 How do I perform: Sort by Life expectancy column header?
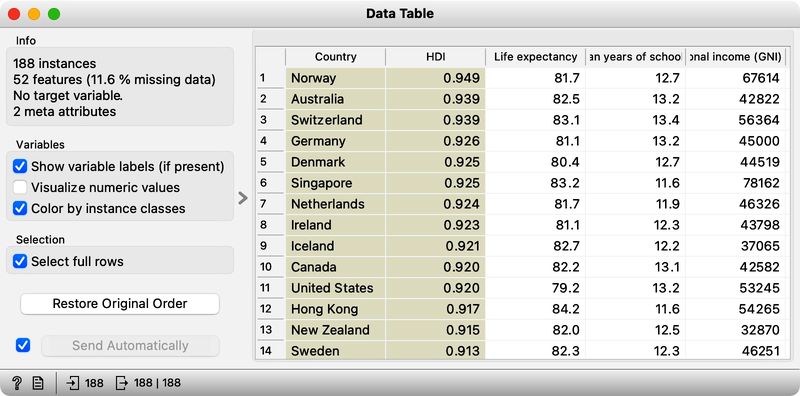[x=535, y=57]
